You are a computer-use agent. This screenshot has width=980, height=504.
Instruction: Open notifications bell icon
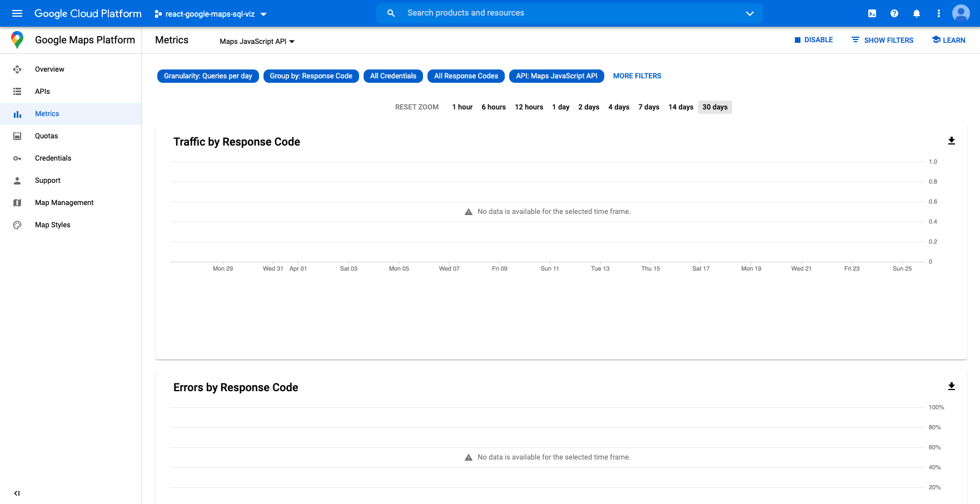click(x=917, y=13)
